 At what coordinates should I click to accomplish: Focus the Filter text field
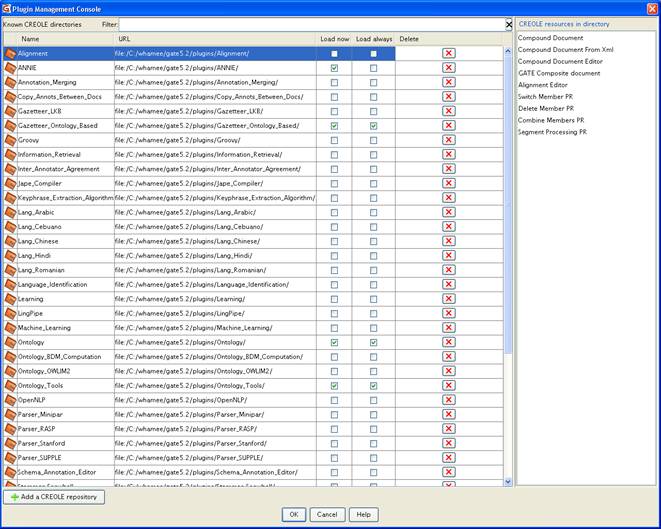click(312, 24)
